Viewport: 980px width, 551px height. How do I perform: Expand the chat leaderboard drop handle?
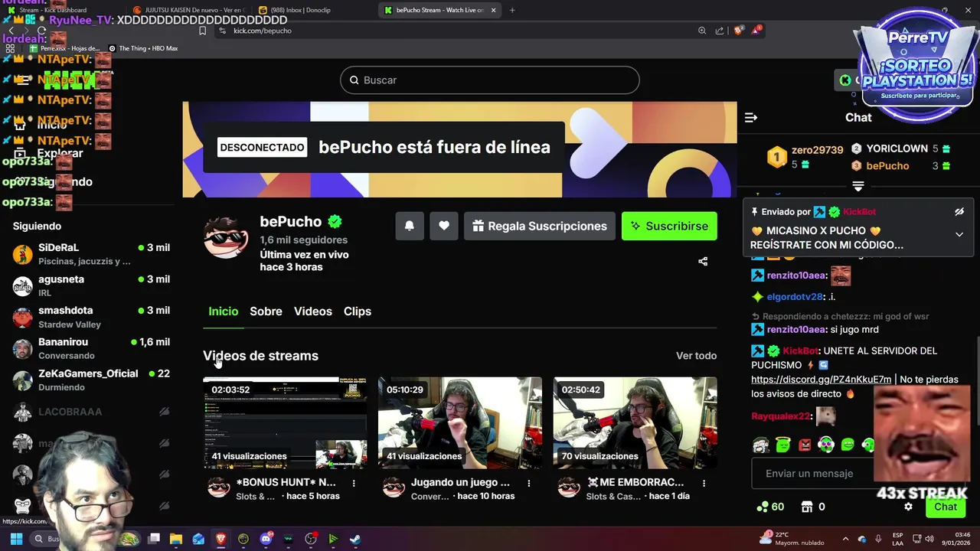[x=858, y=186]
